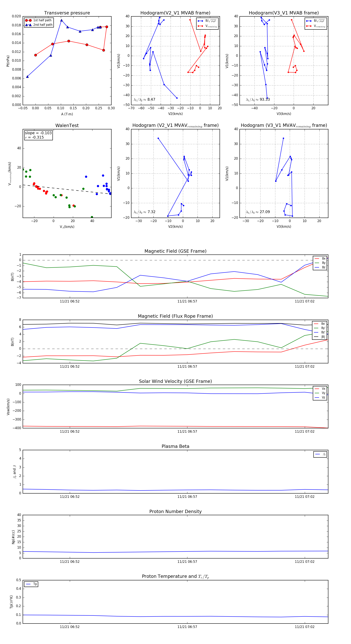Select the "Bx" legend entry in GSE field plot

pos(320,259)
